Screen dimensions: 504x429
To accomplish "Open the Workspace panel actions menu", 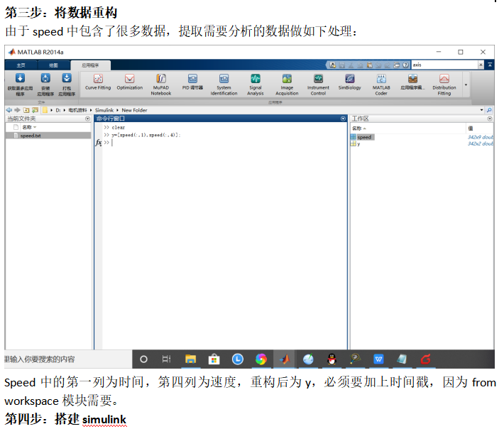I will coord(490,119).
